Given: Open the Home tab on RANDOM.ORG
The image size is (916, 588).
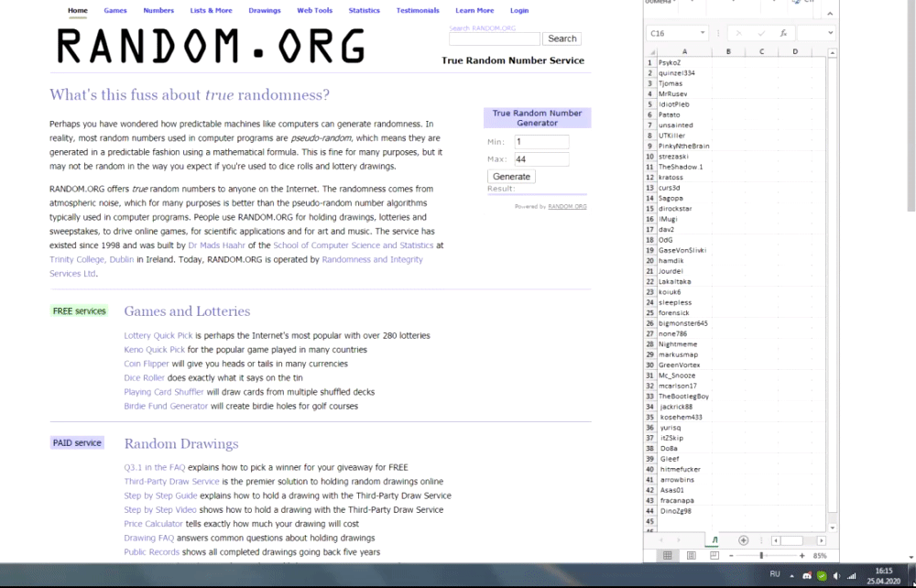Looking at the screenshot, I should coord(78,10).
